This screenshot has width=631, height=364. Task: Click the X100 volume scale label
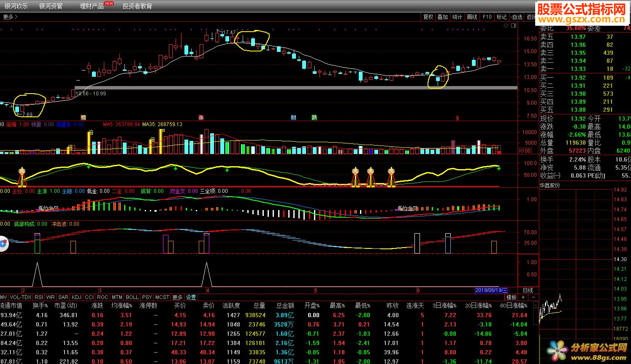[525, 151]
